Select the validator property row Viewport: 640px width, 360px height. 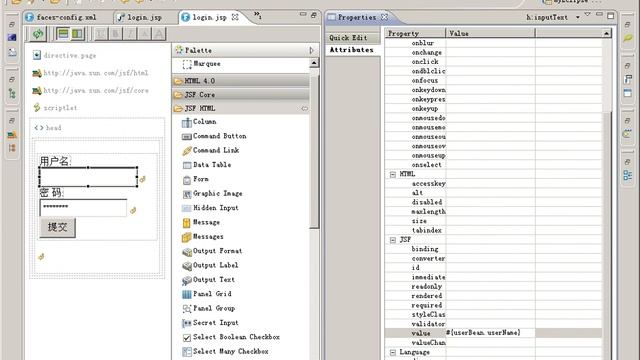493,324
